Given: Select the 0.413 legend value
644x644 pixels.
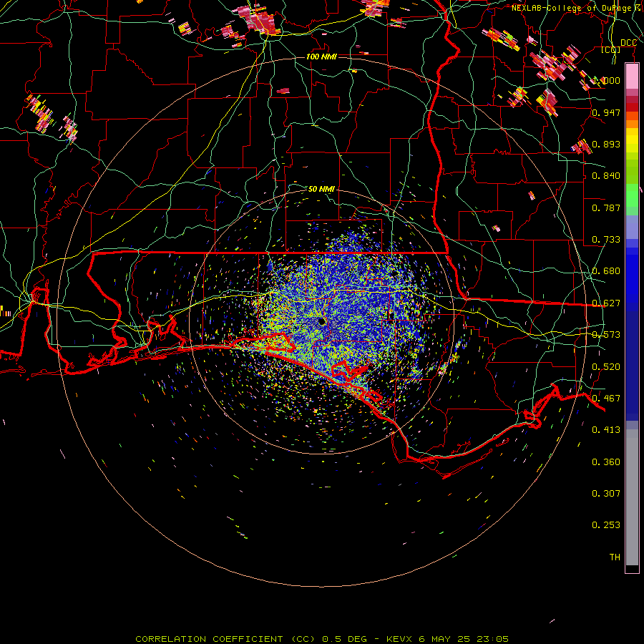Looking at the screenshot, I should [606, 430].
